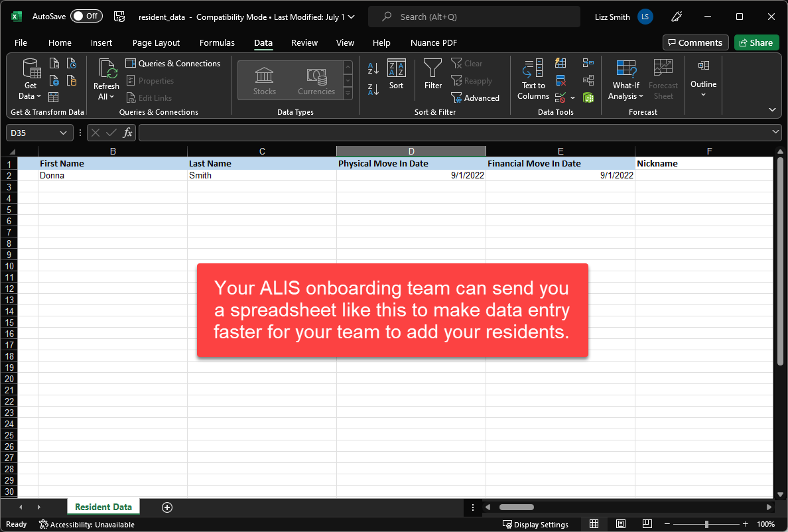Select the Currencies data type

click(x=316, y=81)
